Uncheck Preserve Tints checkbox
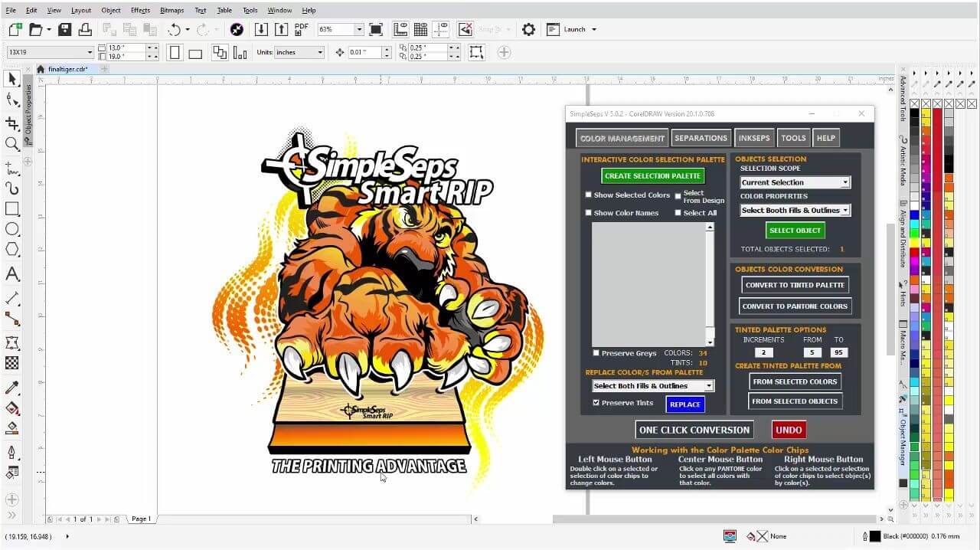This screenshot has width=980, height=550. point(596,403)
